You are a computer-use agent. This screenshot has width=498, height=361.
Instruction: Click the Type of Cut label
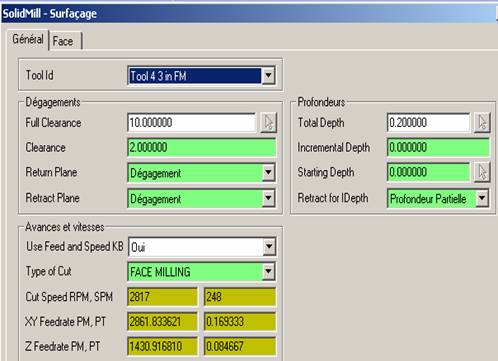[49, 271]
